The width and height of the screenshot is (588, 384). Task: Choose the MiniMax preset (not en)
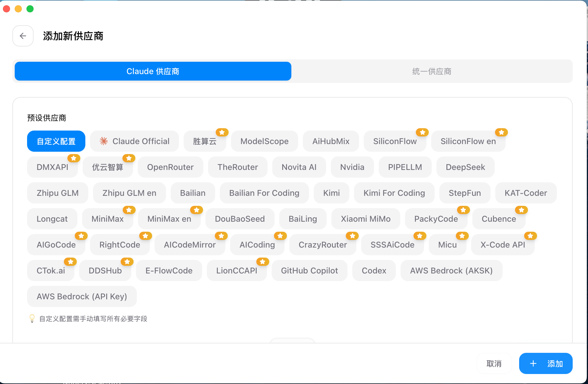(x=108, y=219)
